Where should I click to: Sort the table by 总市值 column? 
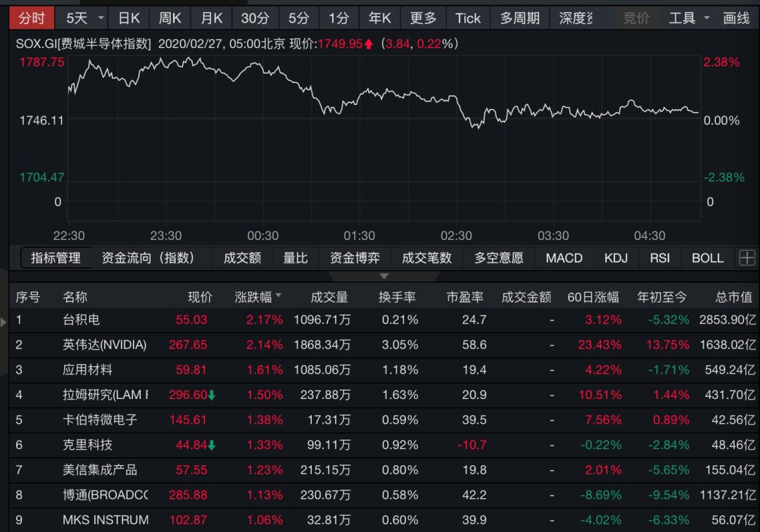(734, 297)
